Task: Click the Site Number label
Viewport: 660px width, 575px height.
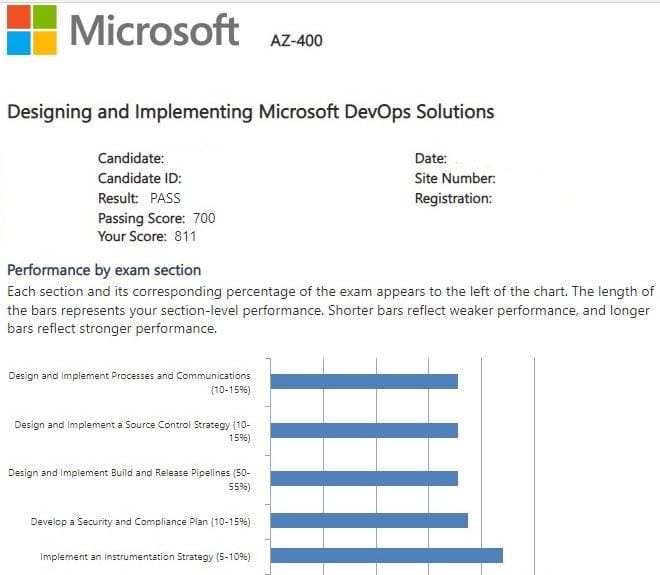Action: pyautogui.click(x=455, y=178)
